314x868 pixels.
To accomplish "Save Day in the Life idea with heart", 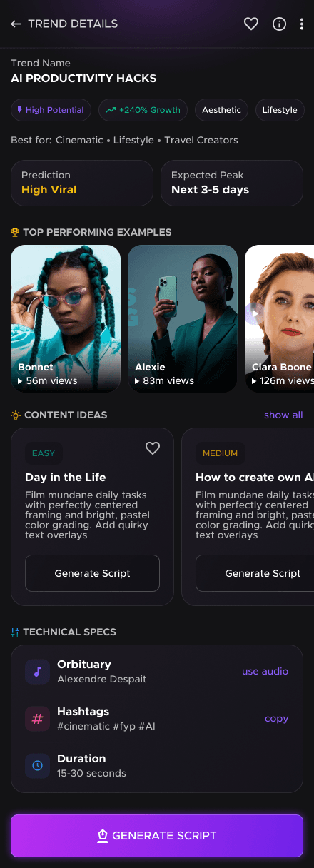I will point(153,448).
